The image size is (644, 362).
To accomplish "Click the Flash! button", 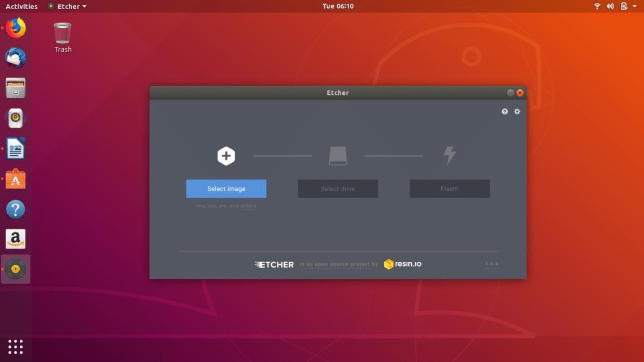I will coord(450,189).
